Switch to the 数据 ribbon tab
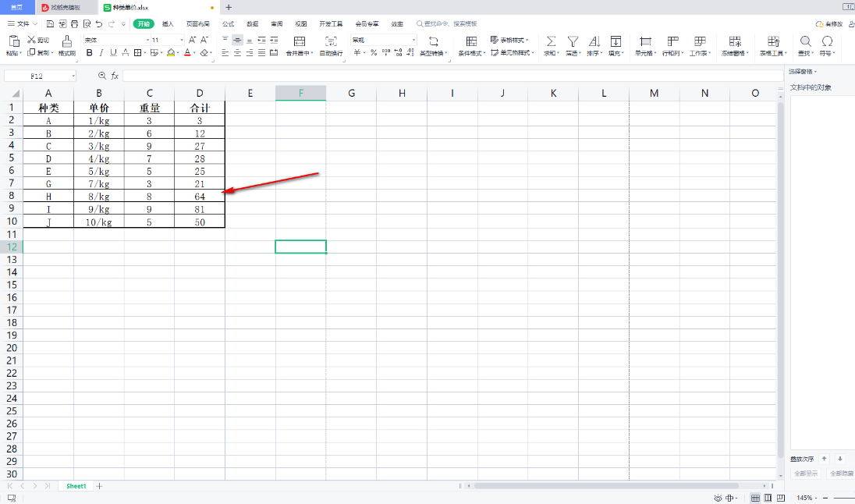The height and width of the screenshot is (504, 855). 253,24
